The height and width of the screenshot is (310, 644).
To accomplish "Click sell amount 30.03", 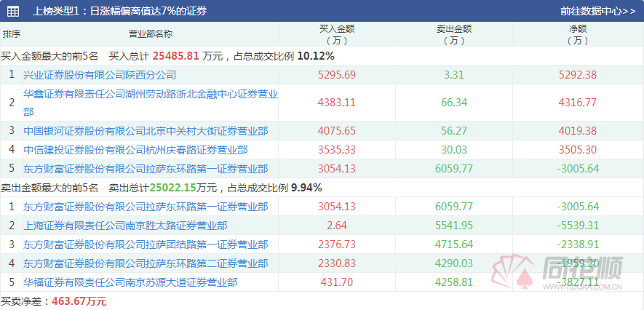I will pyautogui.click(x=454, y=150).
